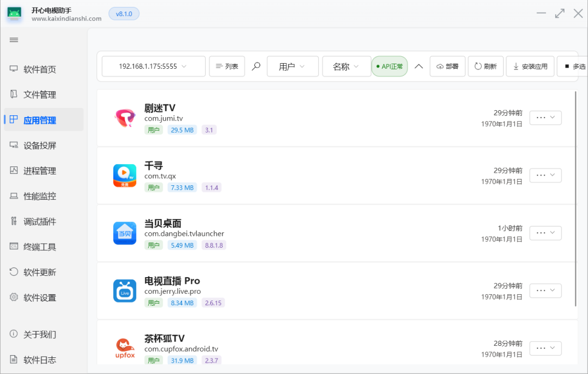Screen dimensions: 588x374
Task: Click the 剧迷TV app icon
Action: (125, 118)
